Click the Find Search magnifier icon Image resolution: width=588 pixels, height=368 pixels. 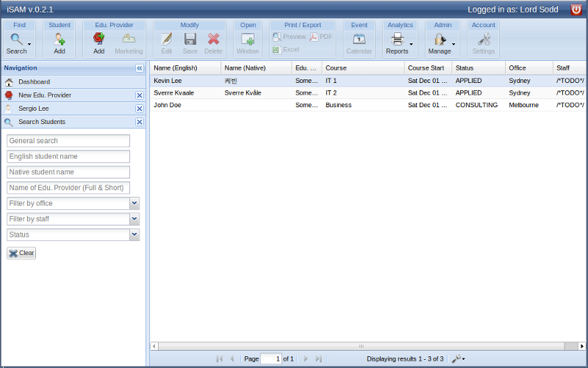click(16, 39)
